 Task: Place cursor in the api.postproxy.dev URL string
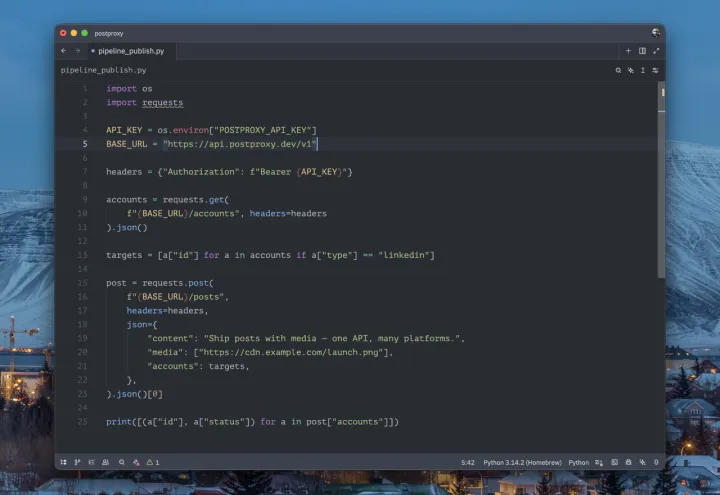click(x=240, y=144)
